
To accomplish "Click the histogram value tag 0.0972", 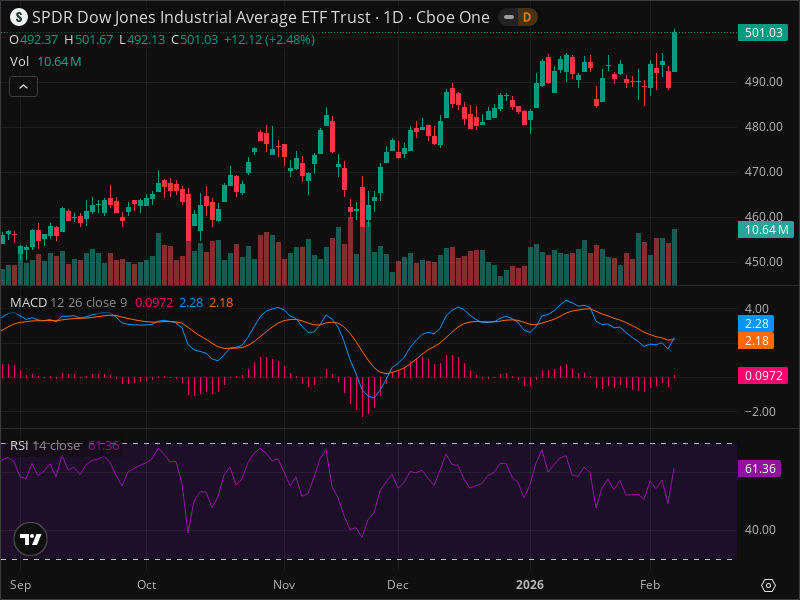I will tap(763, 376).
